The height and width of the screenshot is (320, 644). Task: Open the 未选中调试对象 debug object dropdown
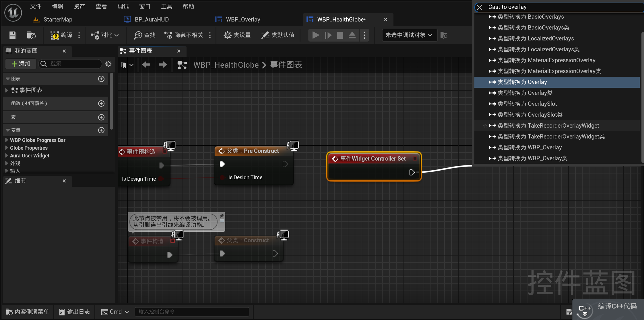click(x=409, y=35)
